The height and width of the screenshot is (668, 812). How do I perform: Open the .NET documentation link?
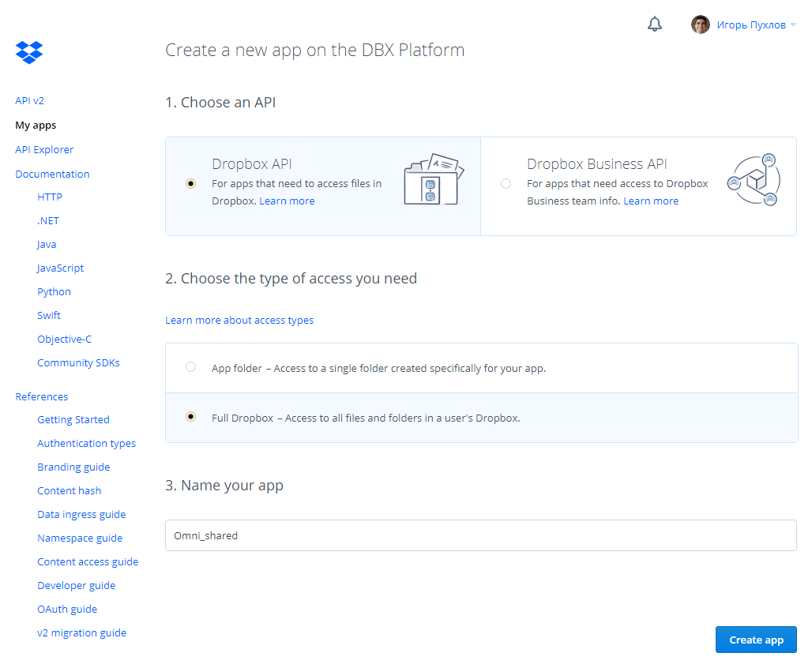point(48,220)
